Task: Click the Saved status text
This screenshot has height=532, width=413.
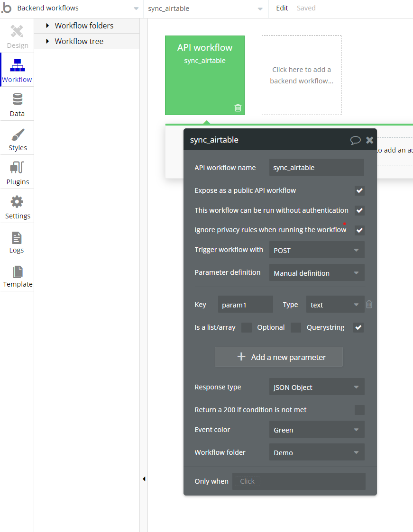Action: 306,8
